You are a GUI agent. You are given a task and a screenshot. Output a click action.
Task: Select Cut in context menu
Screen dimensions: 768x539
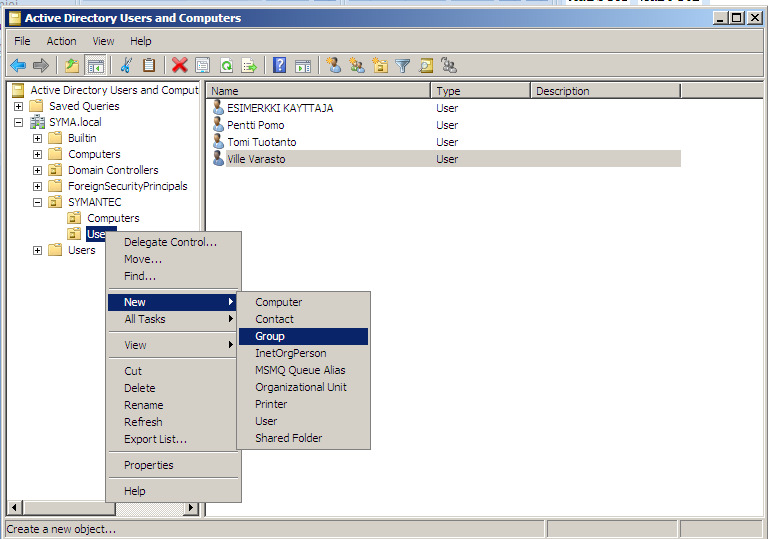173,371
